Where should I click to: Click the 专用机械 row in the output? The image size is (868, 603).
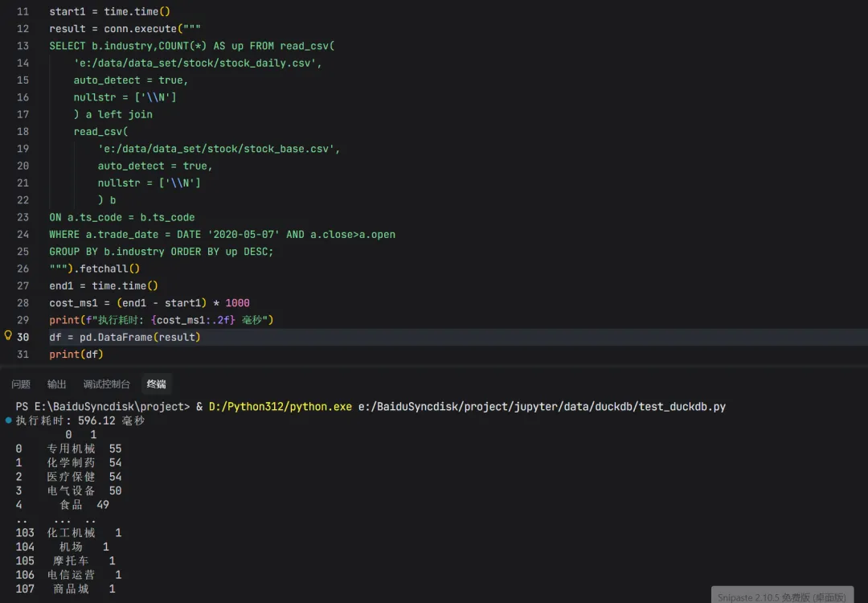tap(72, 449)
